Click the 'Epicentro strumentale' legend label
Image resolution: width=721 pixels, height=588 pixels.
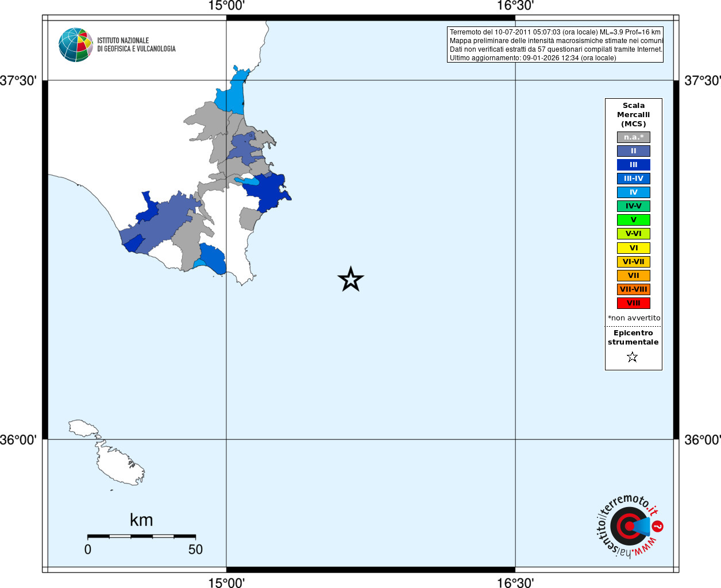point(633,338)
